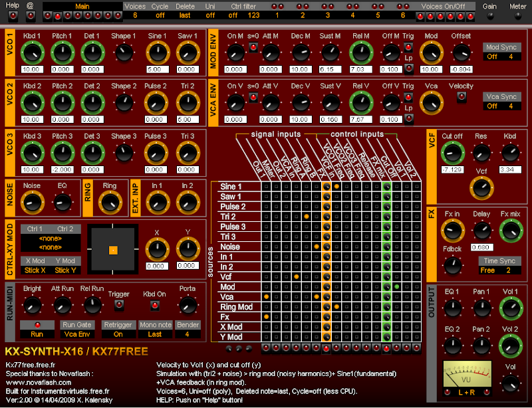Screen dimensions: 532x408
Task: Click the Help LED button
Action: coord(13,15)
